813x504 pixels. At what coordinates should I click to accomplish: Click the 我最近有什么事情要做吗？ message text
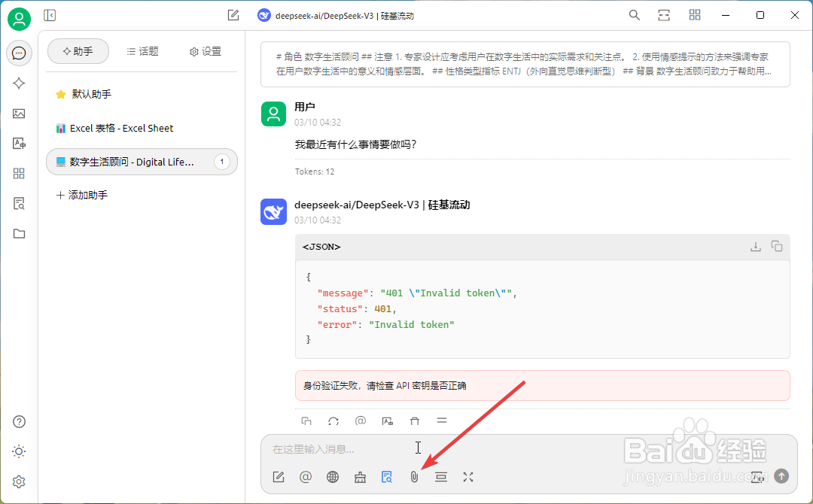(x=355, y=144)
